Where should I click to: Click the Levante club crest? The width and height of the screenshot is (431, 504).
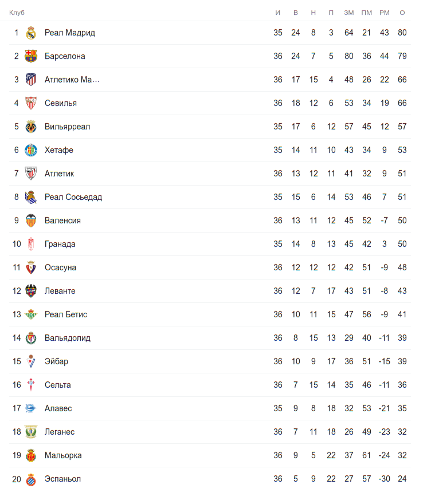pos(31,291)
